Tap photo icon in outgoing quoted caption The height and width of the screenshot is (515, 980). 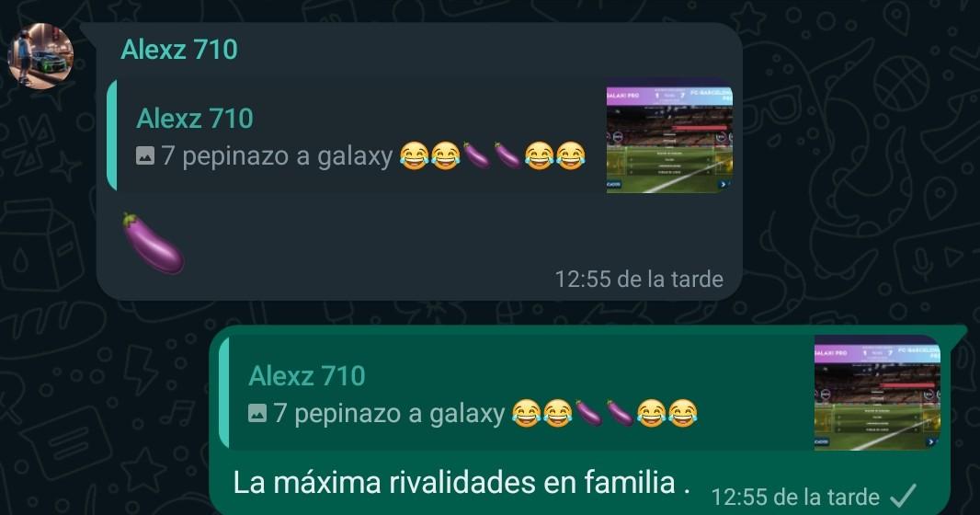pyautogui.click(x=257, y=413)
